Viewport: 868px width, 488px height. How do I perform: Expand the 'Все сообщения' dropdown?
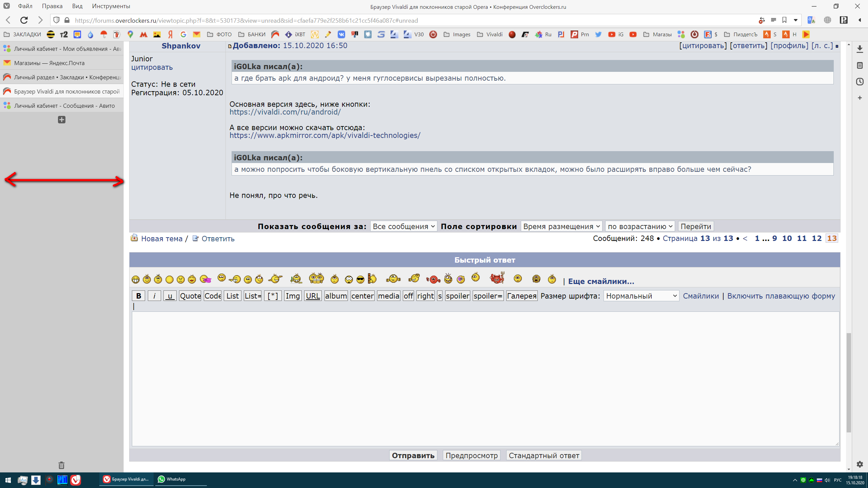[x=403, y=226]
